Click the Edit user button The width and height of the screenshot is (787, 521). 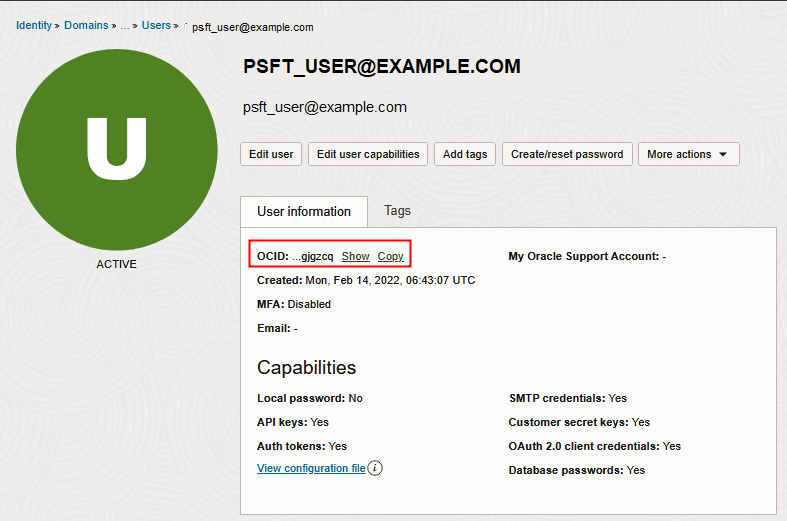coord(271,154)
